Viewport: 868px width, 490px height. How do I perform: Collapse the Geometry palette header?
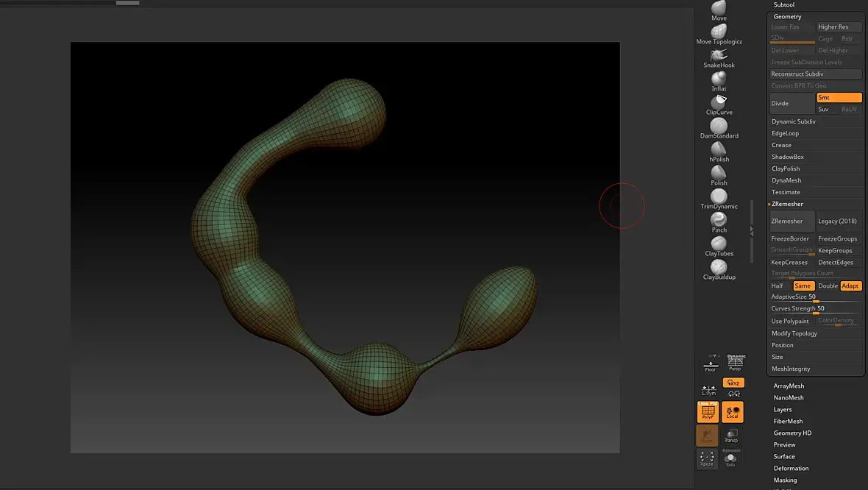787,17
